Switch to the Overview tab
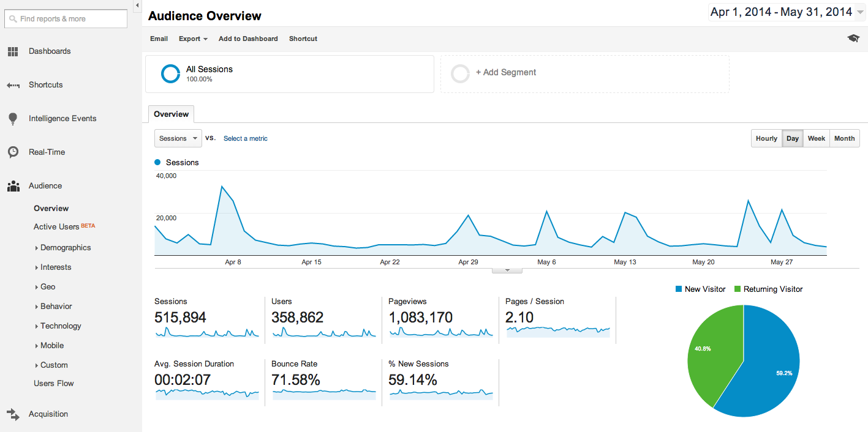Screen dimensions: 868x432 point(171,114)
